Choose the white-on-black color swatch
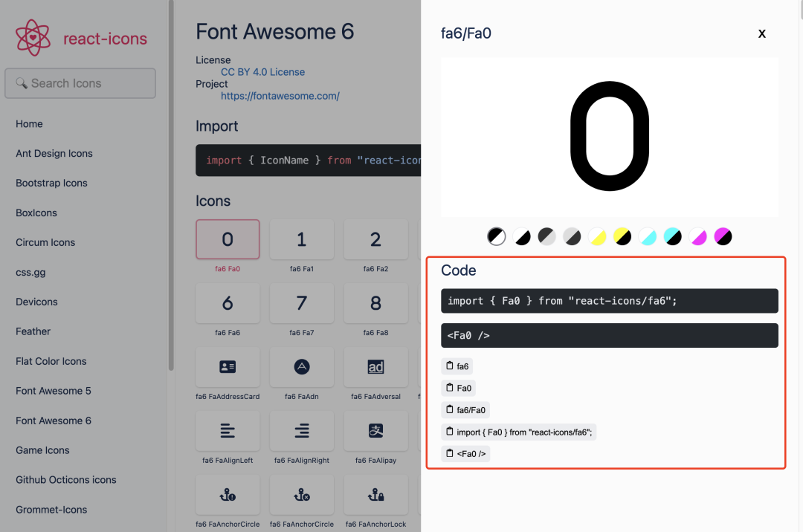Image resolution: width=803 pixels, height=532 pixels. [521, 236]
